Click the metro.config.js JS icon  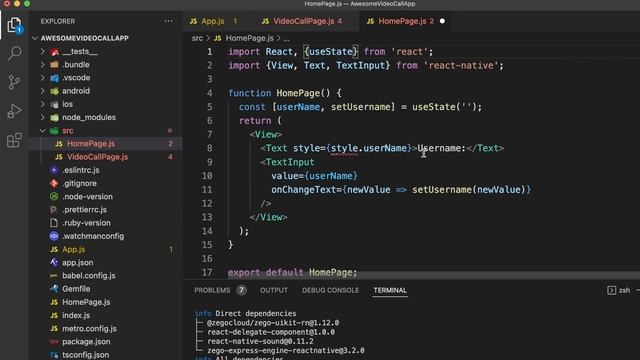pyautogui.click(x=54, y=329)
